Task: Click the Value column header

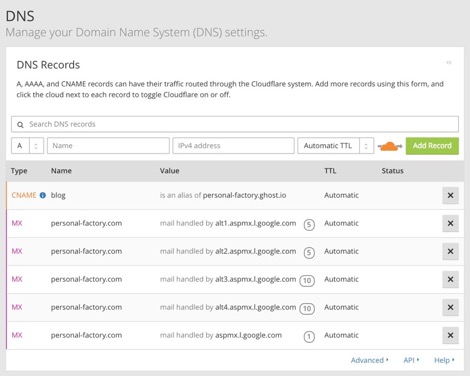Action: tap(169, 171)
